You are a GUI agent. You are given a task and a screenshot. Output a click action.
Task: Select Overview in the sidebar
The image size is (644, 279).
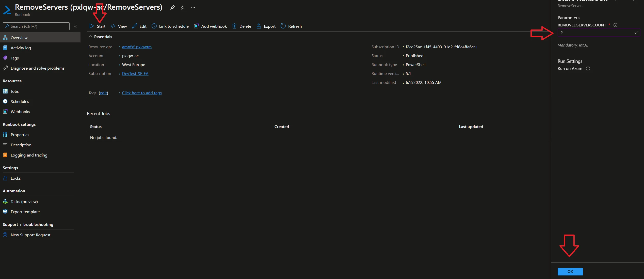click(x=40, y=38)
